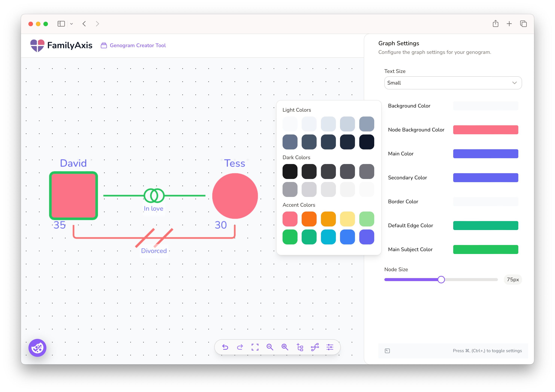Toggle settings with the sliders icon
Image resolution: width=555 pixels, height=392 pixels.
coord(330,347)
